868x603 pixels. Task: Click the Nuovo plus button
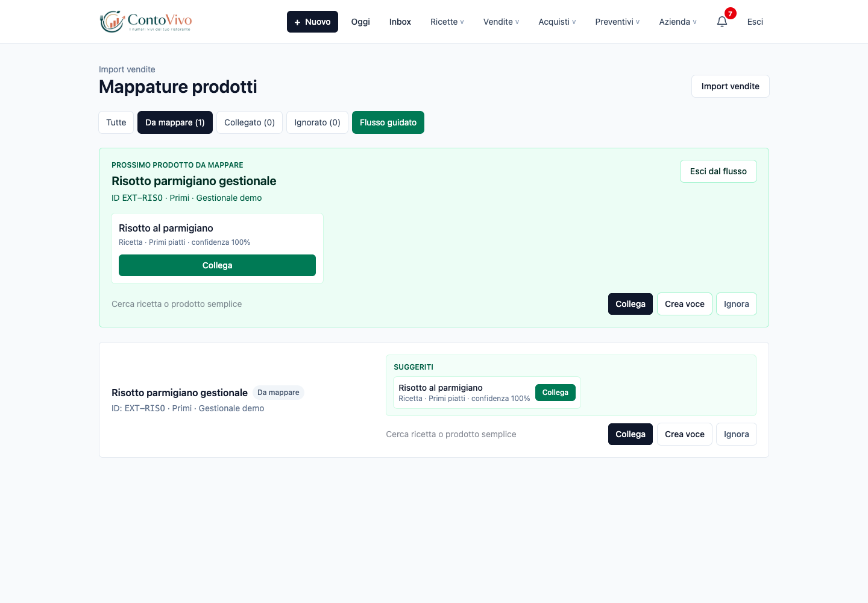(x=312, y=22)
